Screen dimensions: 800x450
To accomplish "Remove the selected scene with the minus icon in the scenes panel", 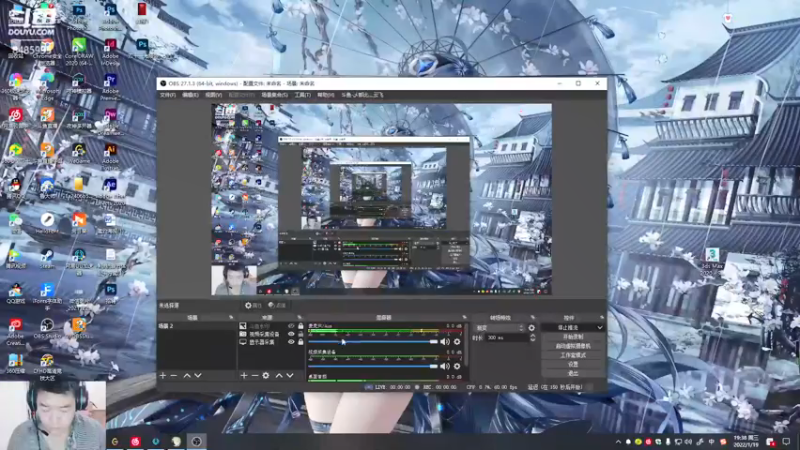I will (174, 376).
